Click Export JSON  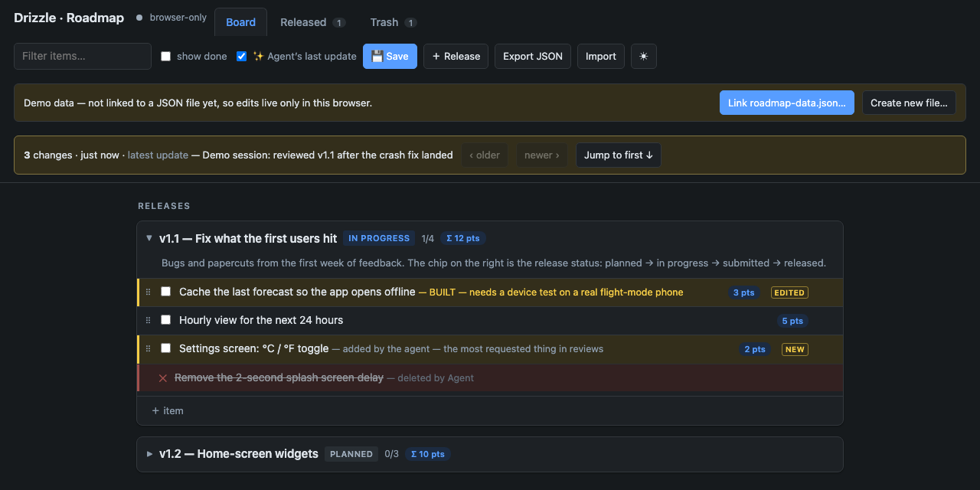point(533,56)
